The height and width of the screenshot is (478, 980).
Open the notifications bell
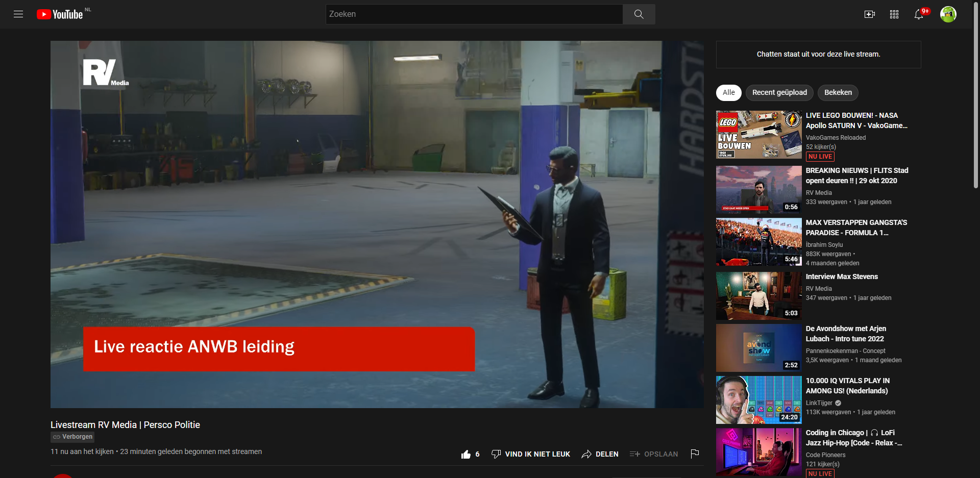[x=919, y=14]
